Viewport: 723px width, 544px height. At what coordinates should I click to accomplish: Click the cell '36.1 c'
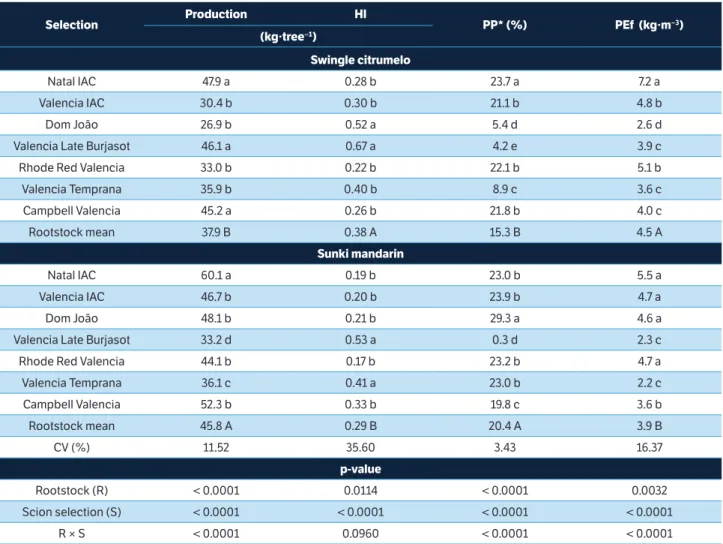pos(216,383)
